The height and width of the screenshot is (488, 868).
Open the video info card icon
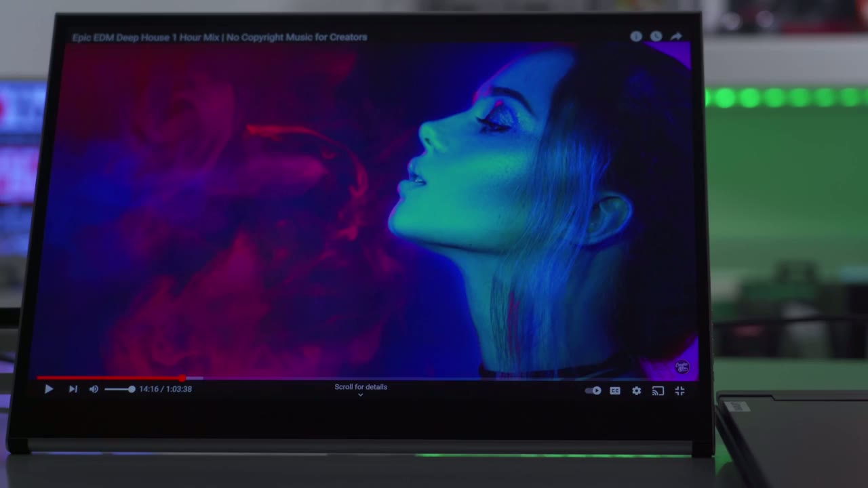pos(635,37)
